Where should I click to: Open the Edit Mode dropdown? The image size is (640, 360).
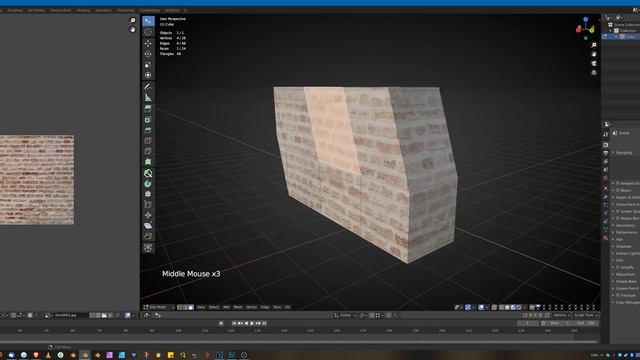pyautogui.click(x=159, y=307)
